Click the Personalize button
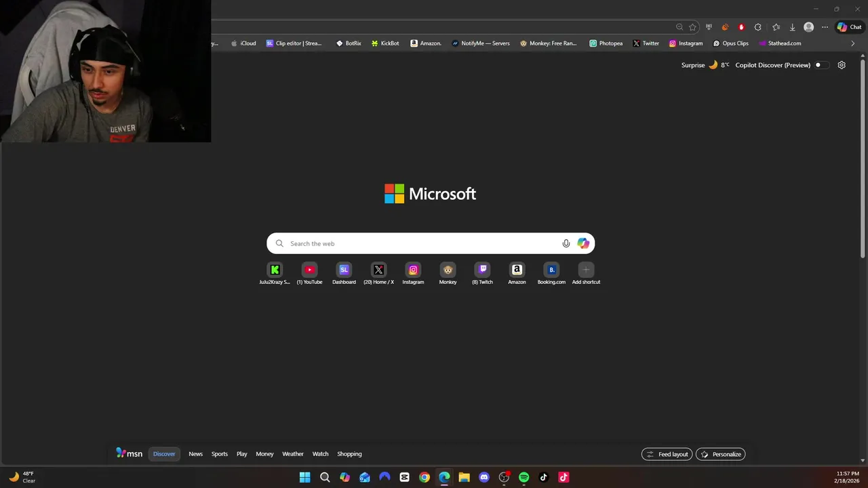The width and height of the screenshot is (868, 488). pos(720,454)
